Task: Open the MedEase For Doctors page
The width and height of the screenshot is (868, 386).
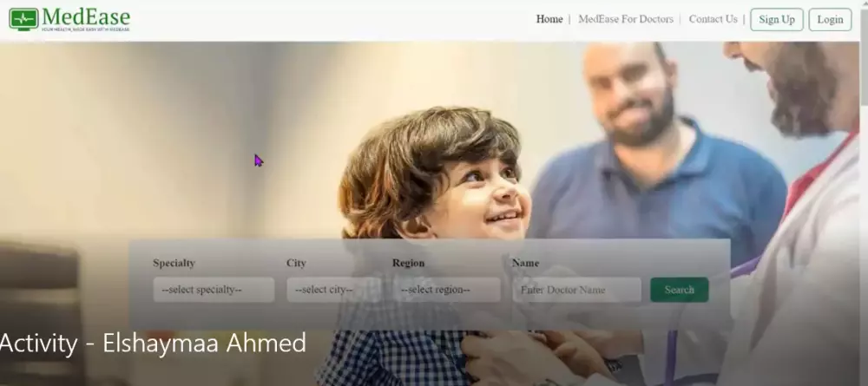Action: click(626, 19)
